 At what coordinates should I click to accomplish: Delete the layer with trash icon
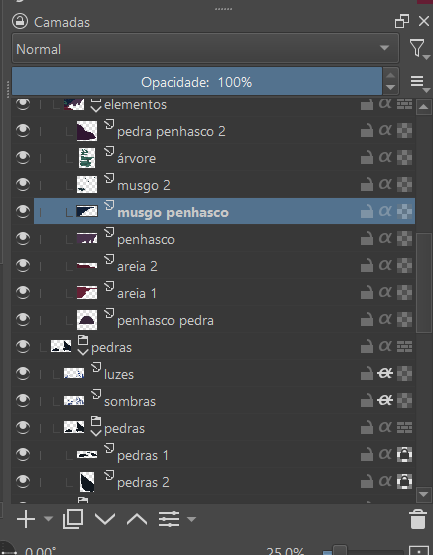418,519
